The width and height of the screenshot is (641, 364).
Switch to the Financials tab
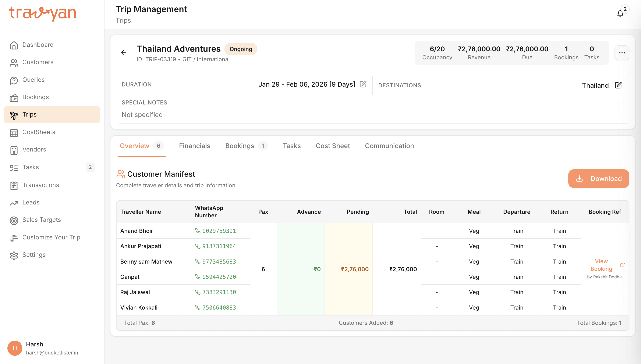tap(195, 146)
